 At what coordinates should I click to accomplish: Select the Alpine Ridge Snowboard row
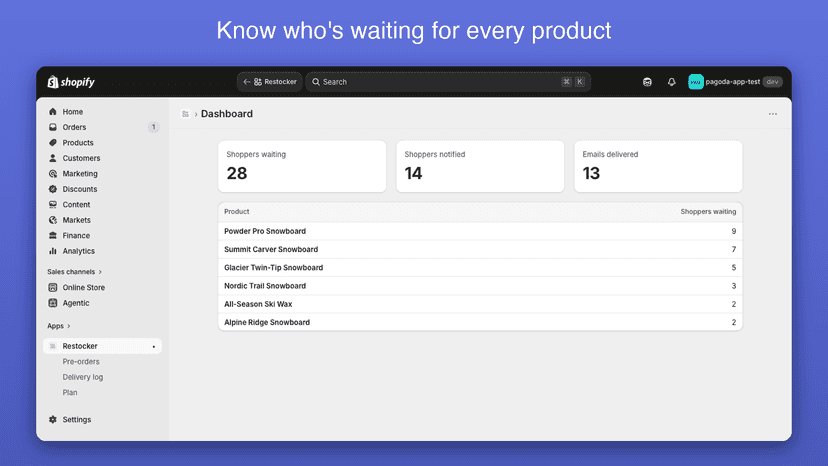tap(480, 322)
